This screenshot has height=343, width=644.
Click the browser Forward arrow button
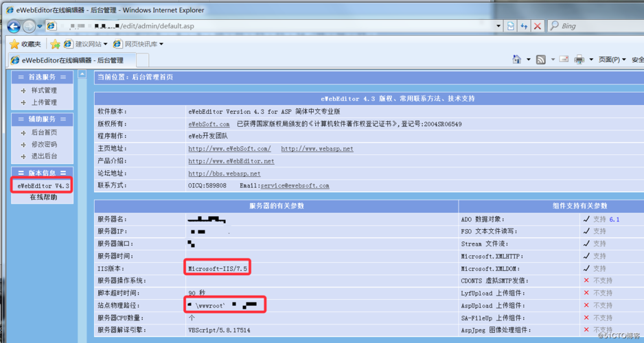click(29, 26)
